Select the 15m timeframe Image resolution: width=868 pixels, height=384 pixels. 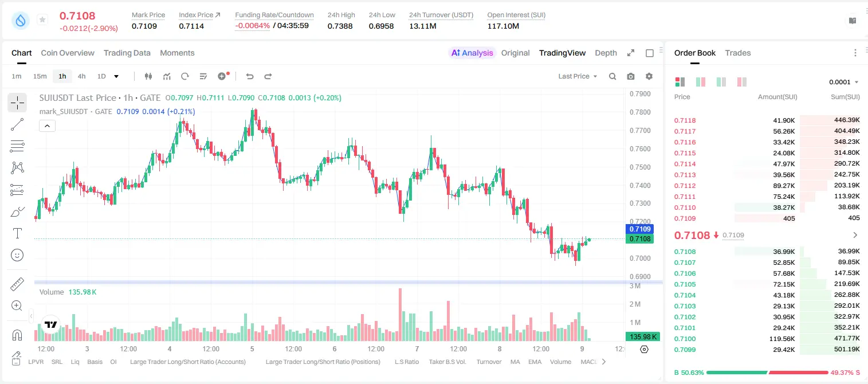point(40,76)
